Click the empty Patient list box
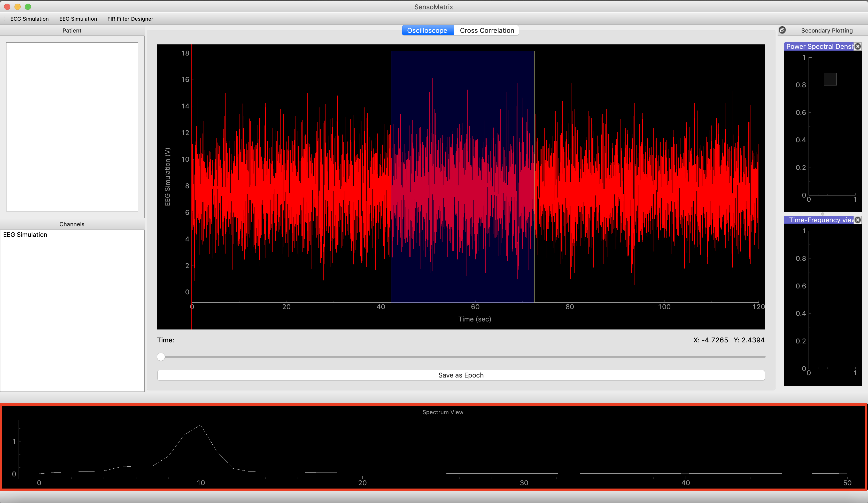Viewport: 868px width, 503px height. 72,127
